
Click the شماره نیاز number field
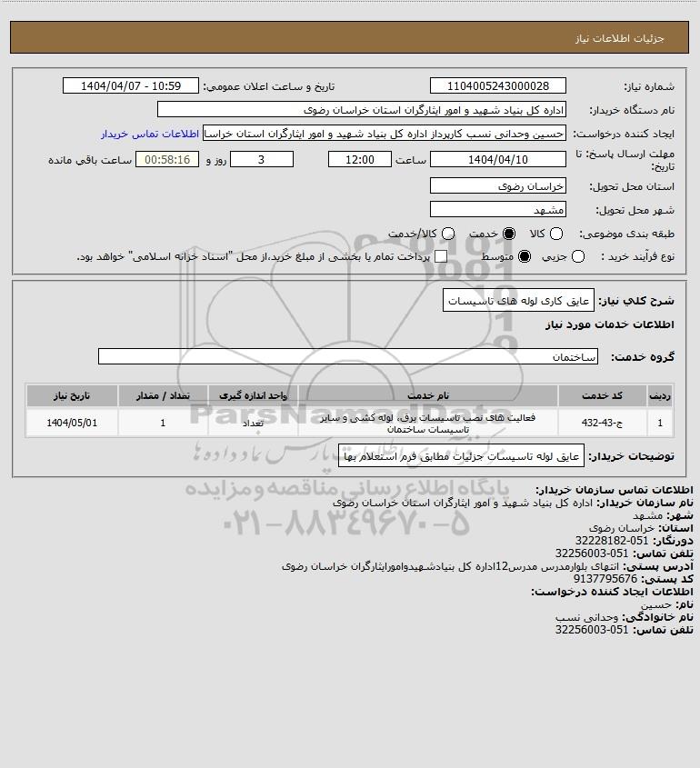tap(497, 85)
